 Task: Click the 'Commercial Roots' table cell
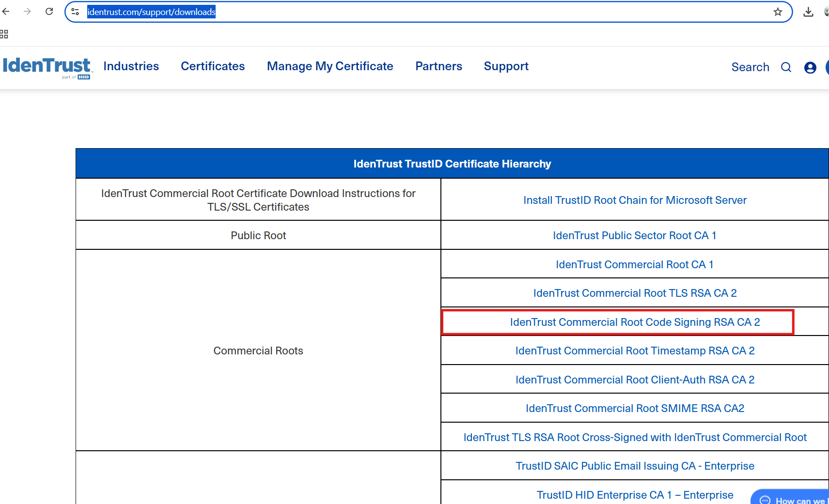click(258, 351)
